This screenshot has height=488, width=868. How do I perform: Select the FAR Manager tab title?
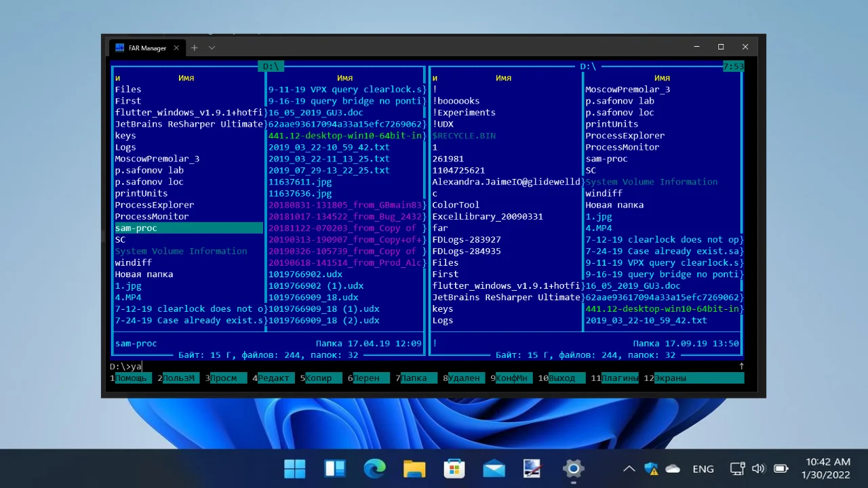coord(147,48)
